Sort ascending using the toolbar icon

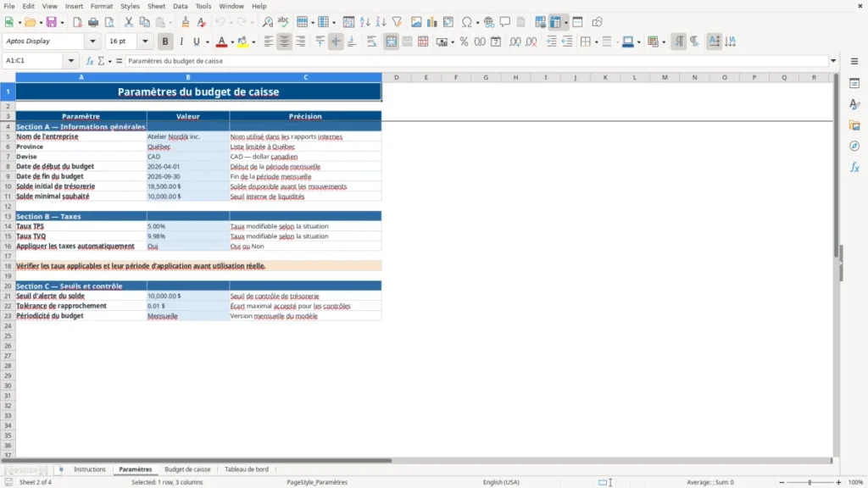tap(364, 22)
